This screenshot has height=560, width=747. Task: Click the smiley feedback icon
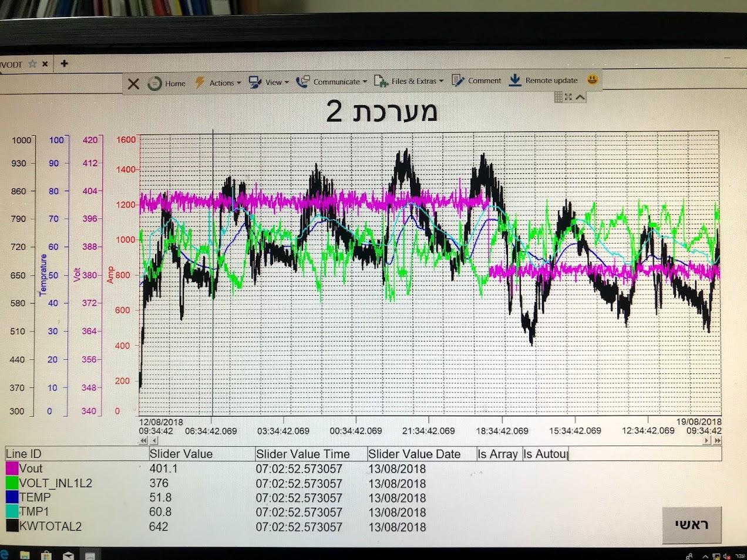[593, 79]
